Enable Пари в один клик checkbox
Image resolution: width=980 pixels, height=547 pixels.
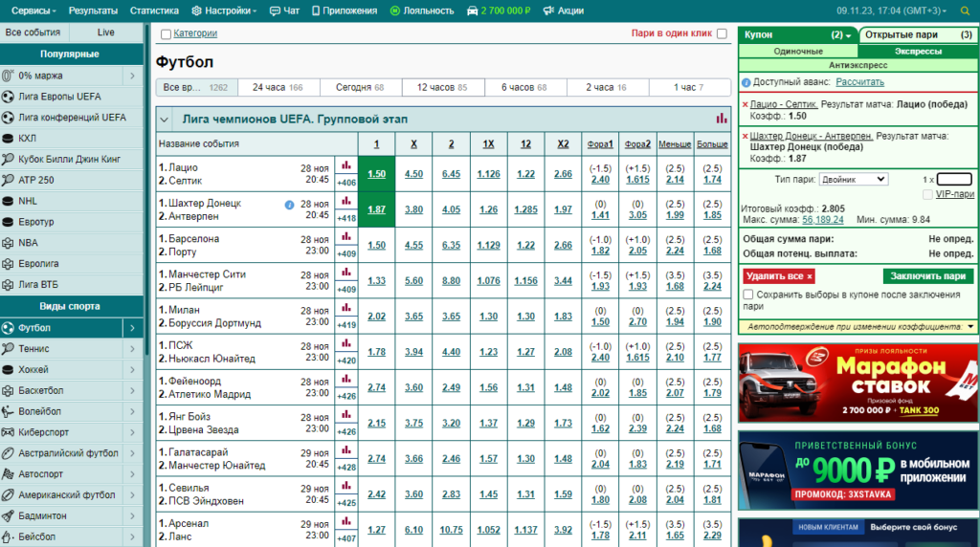(722, 33)
